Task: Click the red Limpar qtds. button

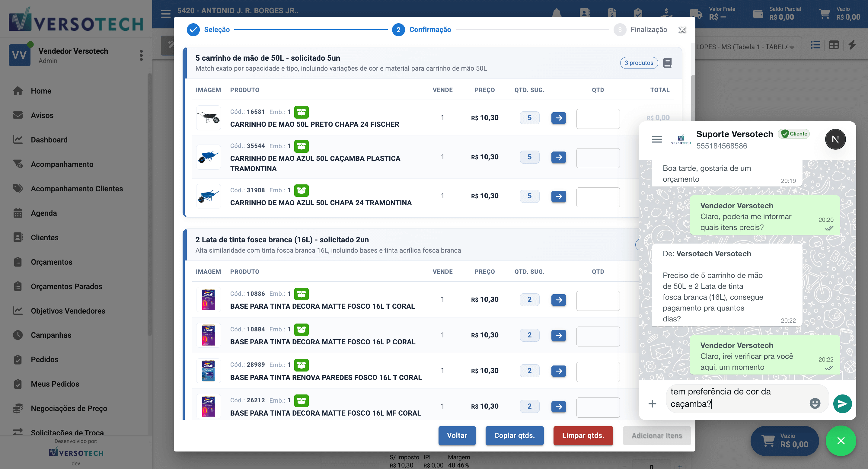Action: click(583, 436)
